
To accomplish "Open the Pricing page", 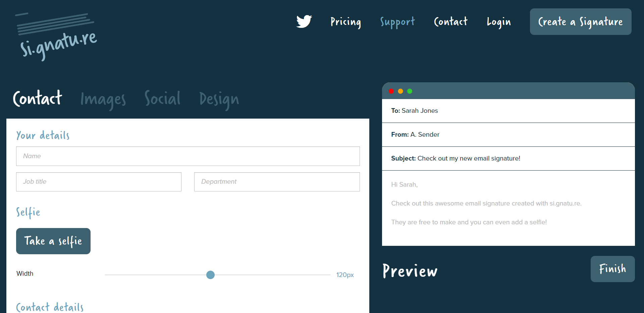I will (345, 22).
